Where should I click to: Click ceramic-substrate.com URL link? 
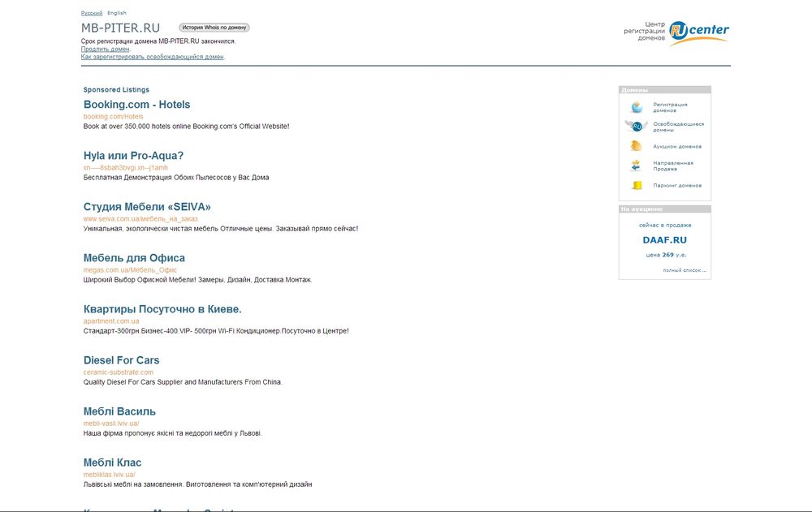tap(119, 372)
